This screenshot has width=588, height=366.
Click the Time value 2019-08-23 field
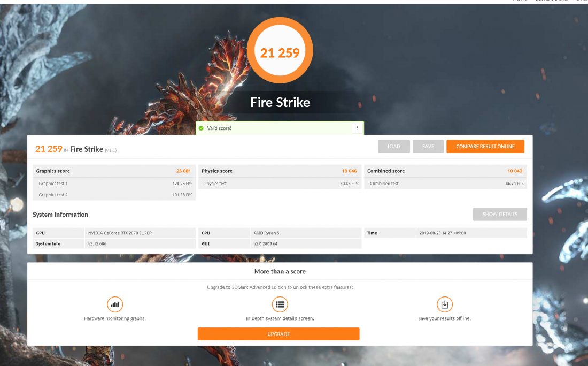click(471, 233)
